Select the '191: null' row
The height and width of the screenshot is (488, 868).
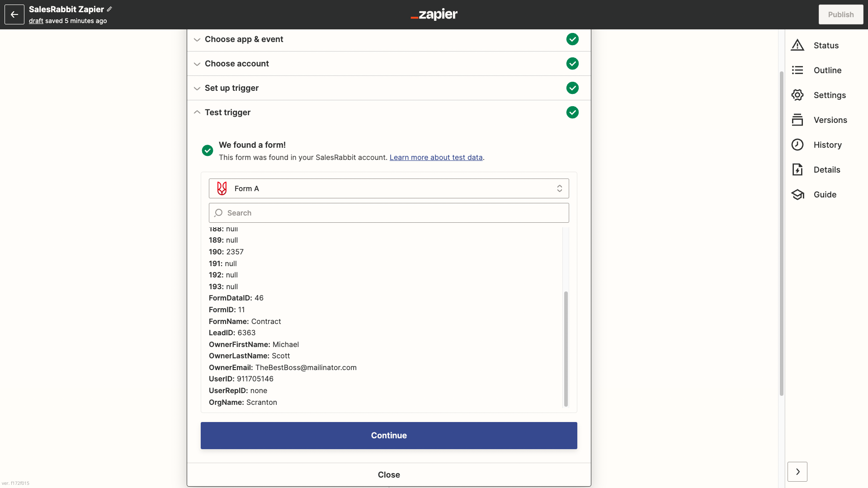point(223,263)
